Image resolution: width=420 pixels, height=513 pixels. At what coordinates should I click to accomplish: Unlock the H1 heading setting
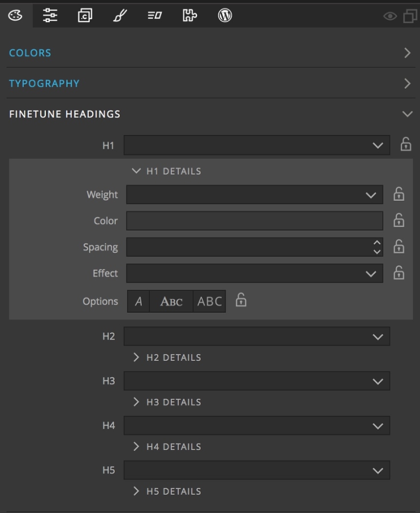click(x=406, y=145)
